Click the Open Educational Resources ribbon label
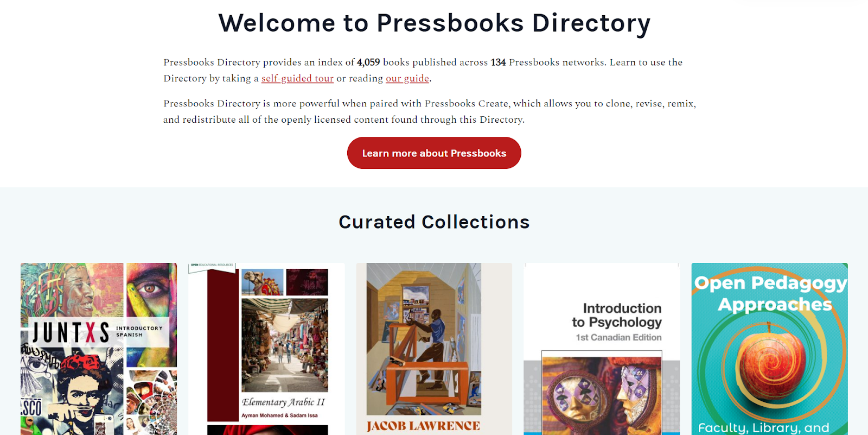 point(212,265)
